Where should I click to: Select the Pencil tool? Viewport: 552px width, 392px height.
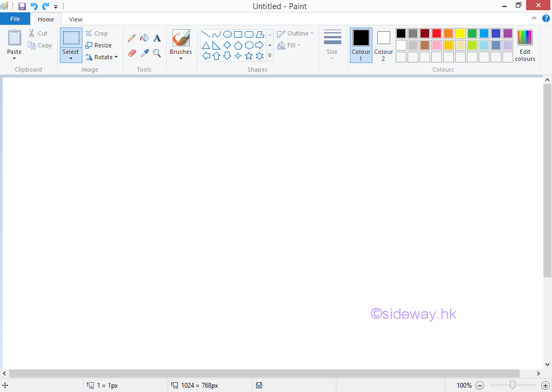click(132, 38)
